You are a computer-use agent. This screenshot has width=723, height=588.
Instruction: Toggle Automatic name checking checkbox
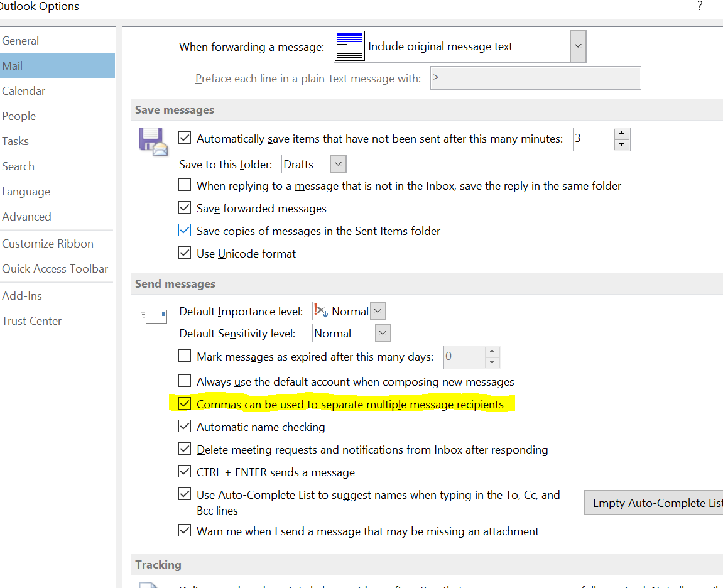coord(185,426)
